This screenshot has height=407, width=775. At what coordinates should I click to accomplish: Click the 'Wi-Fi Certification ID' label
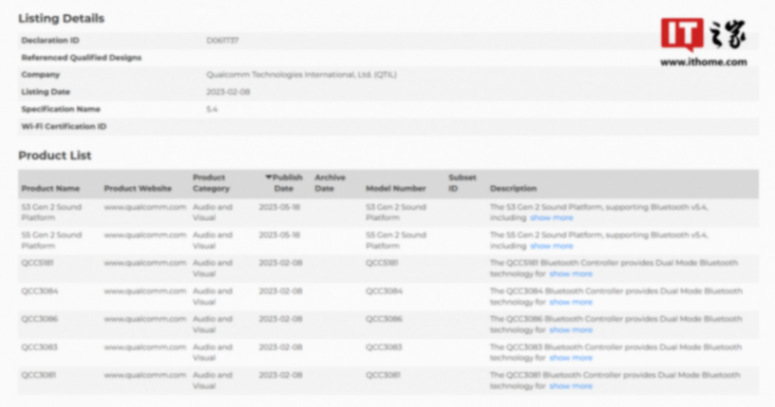coord(64,126)
